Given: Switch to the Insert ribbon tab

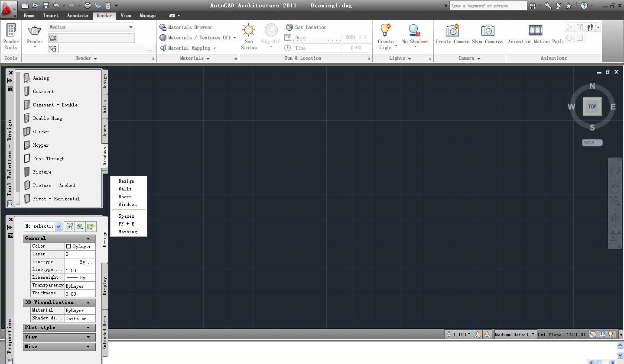Looking at the screenshot, I should [51, 16].
